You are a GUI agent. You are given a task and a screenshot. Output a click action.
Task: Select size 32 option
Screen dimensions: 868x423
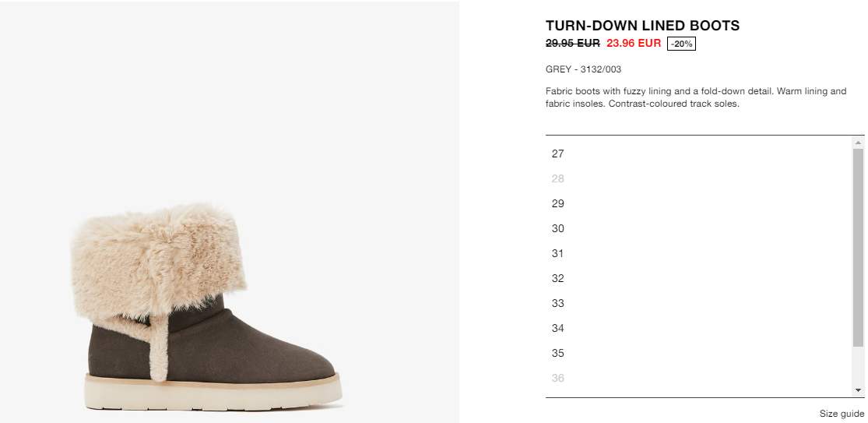[698, 278]
